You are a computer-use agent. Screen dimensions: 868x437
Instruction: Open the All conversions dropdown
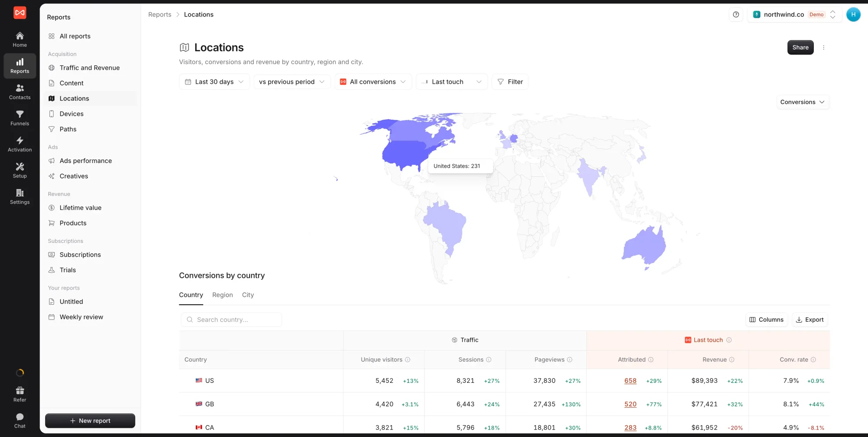(373, 82)
